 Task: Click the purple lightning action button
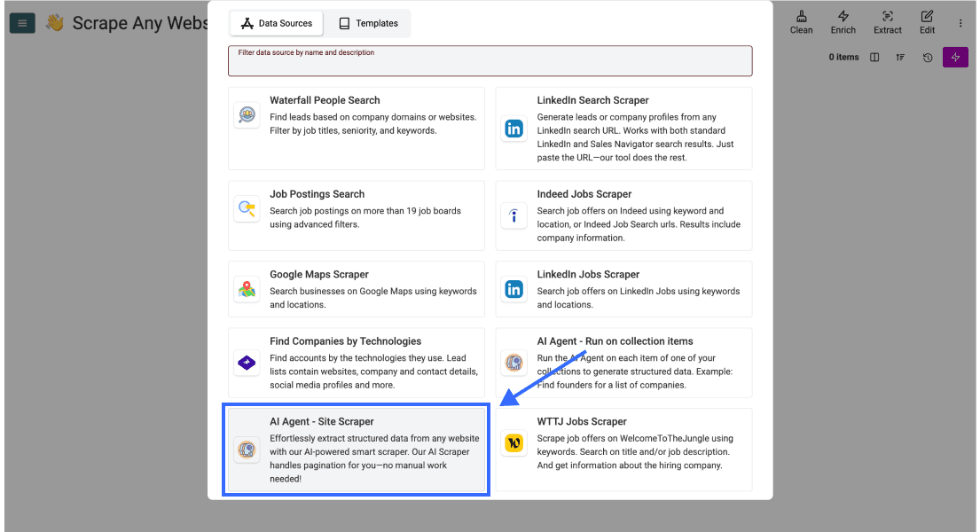click(x=955, y=58)
